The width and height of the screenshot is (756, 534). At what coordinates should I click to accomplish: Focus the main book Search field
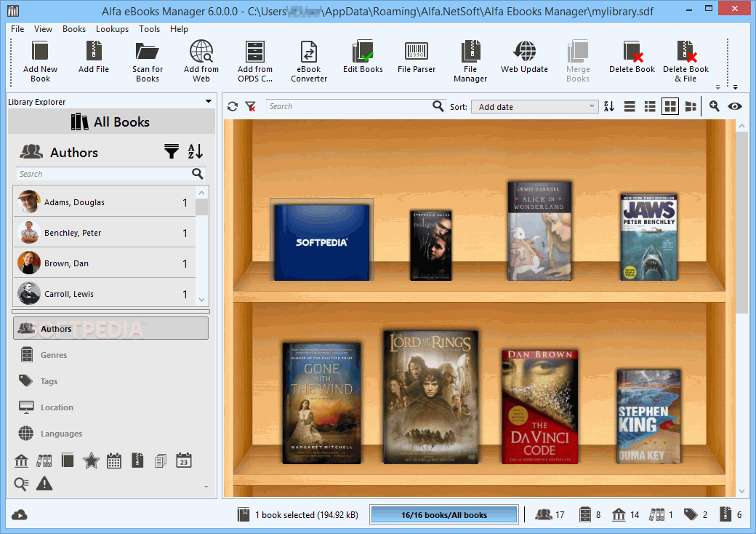(350, 106)
